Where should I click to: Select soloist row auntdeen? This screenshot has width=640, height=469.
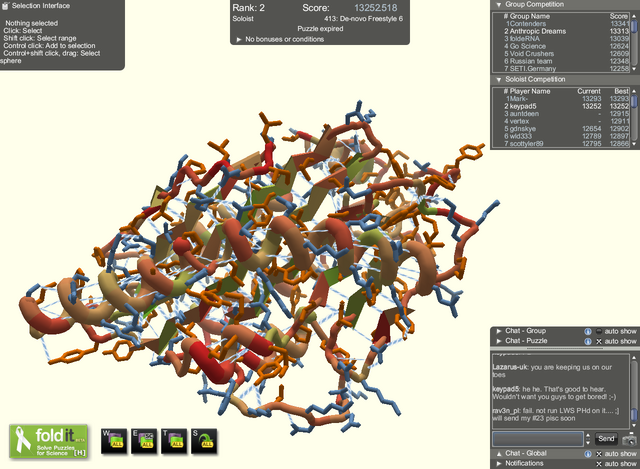(x=562, y=114)
